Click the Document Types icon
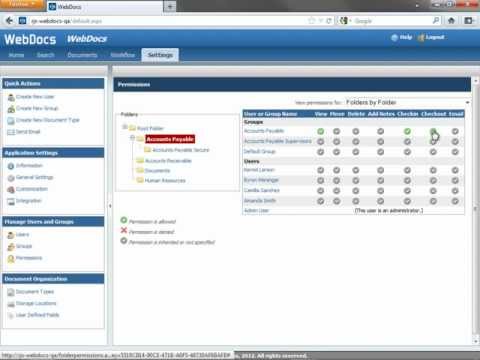This screenshot has width=480, height=360. 11,292
